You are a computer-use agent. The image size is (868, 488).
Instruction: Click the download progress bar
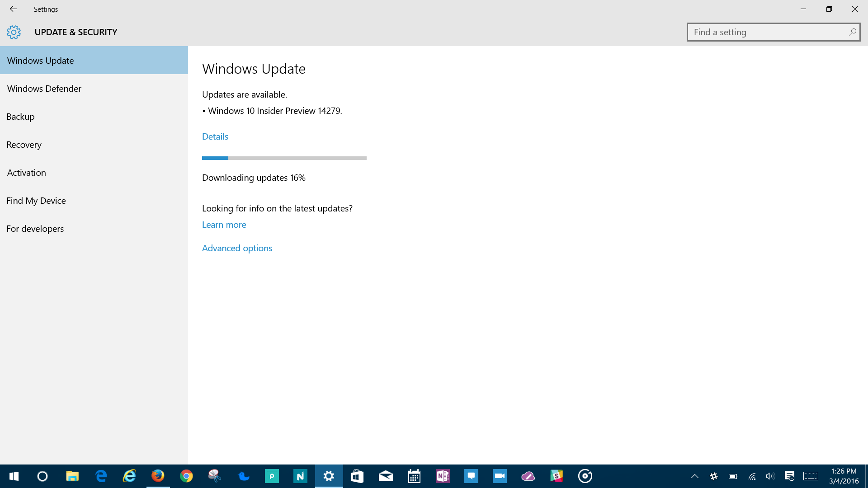point(284,158)
